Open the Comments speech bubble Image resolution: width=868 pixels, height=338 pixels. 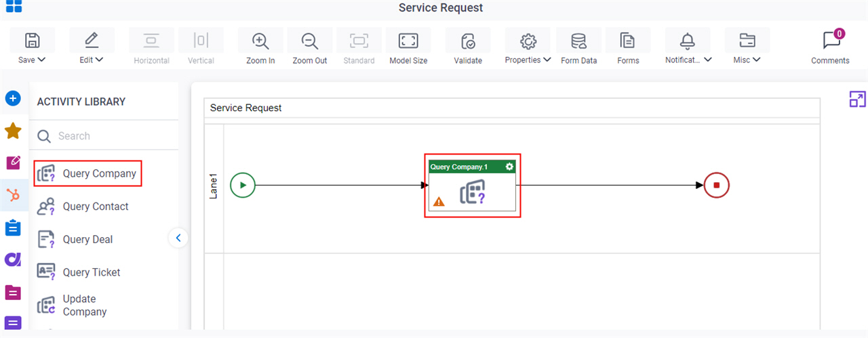click(x=831, y=41)
